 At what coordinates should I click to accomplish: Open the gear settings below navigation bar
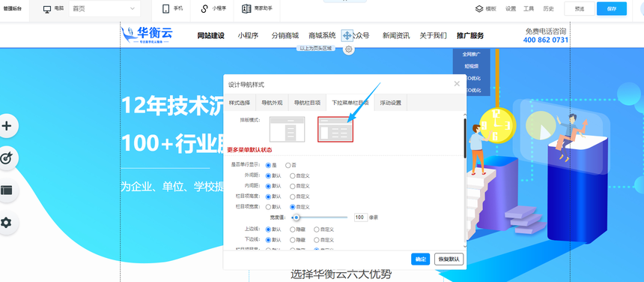click(x=349, y=49)
